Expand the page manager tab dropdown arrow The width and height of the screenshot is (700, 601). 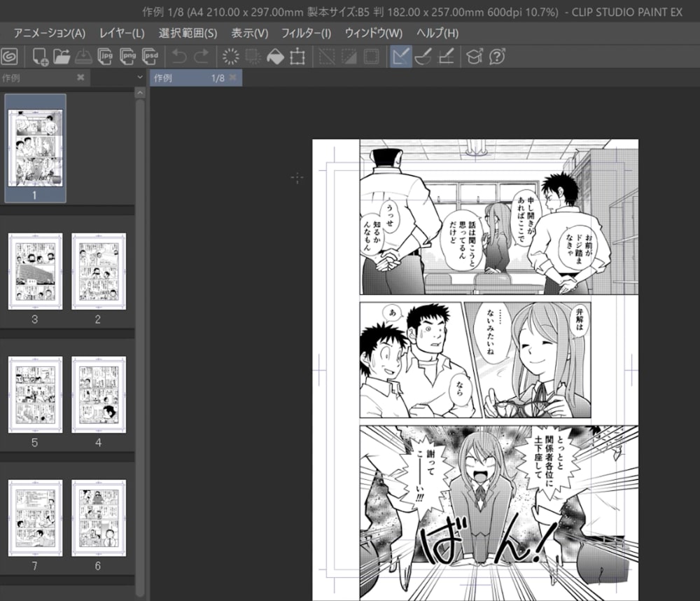[140, 77]
